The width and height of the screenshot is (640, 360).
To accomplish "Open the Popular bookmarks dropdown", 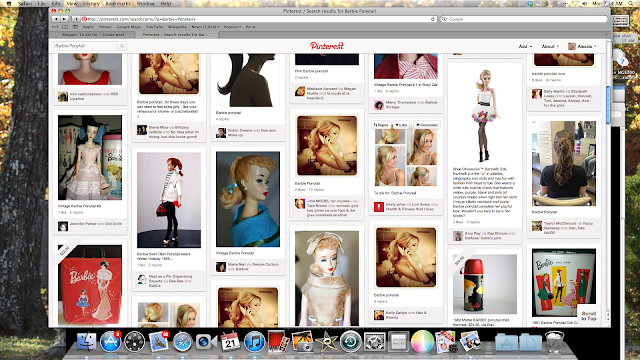I will click(232, 27).
